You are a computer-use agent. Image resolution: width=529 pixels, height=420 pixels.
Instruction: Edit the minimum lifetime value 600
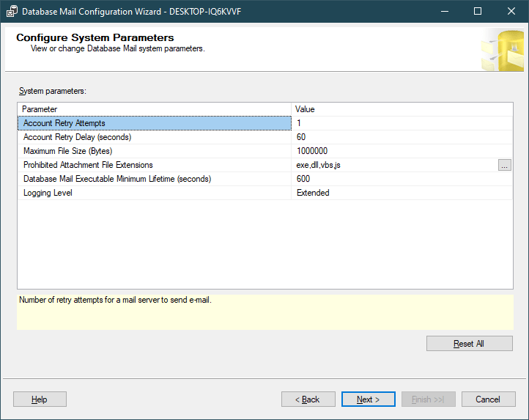(x=402, y=179)
